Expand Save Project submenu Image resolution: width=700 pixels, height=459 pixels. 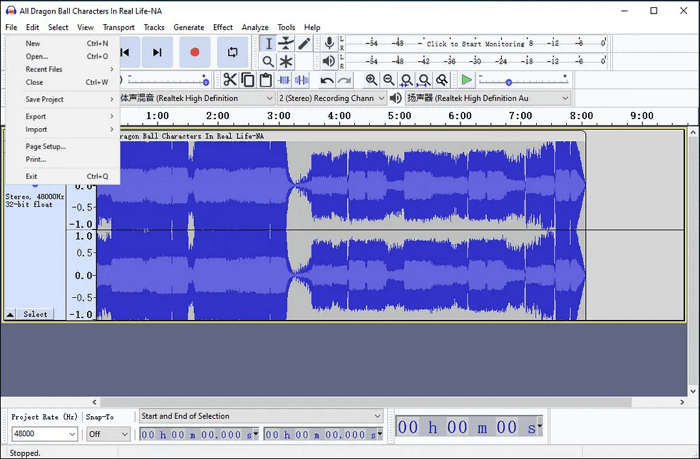point(63,99)
